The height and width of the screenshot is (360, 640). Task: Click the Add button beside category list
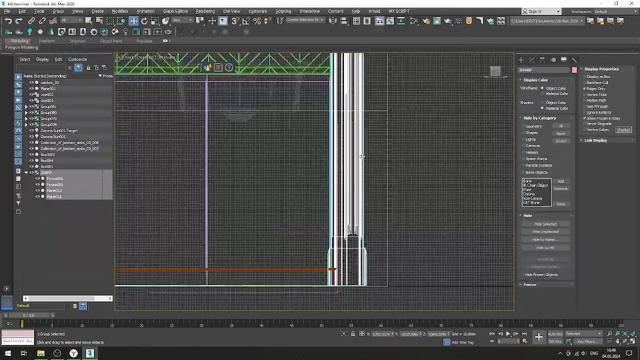coord(561,181)
